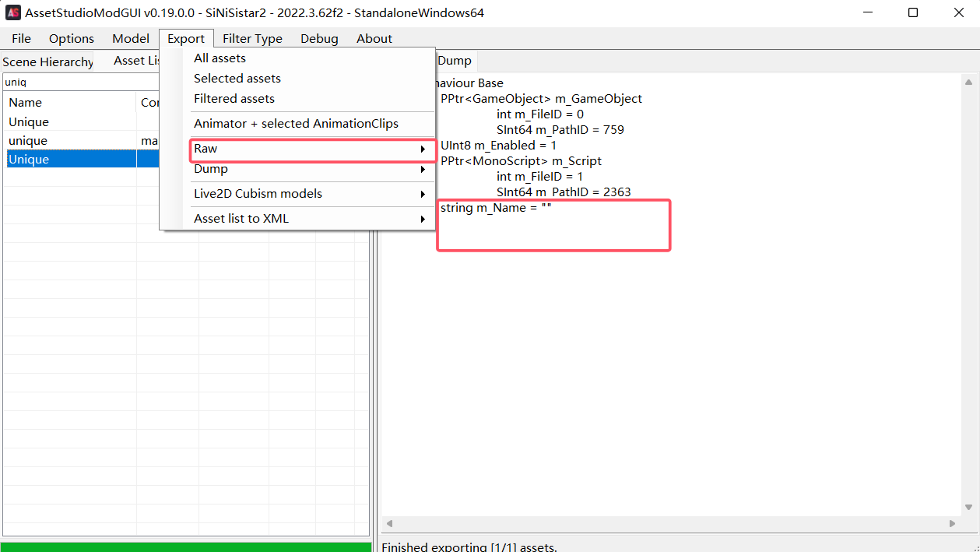Open the Options menu
The height and width of the screenshot is (552, 980).
tap(72, 38)
